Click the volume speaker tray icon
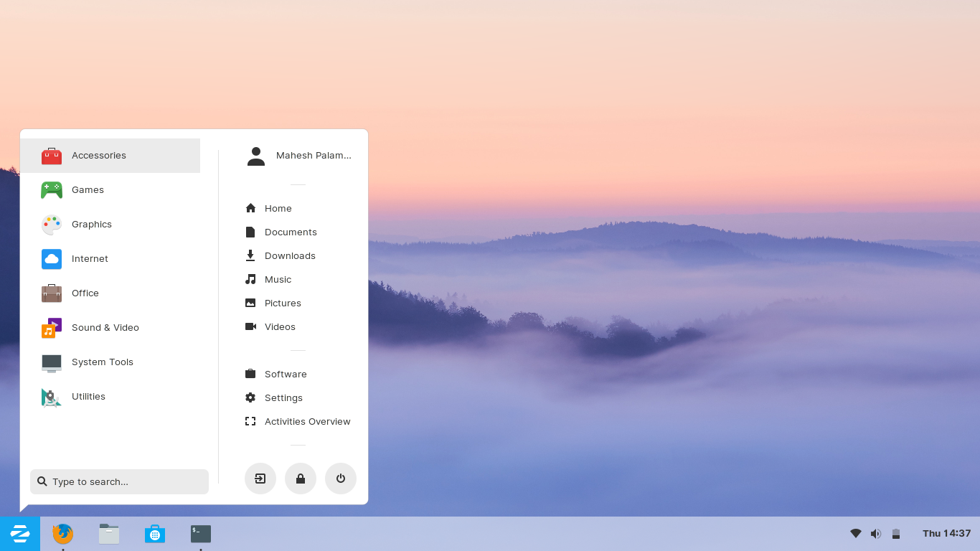980x551 pixels. [x=876, y=534]
